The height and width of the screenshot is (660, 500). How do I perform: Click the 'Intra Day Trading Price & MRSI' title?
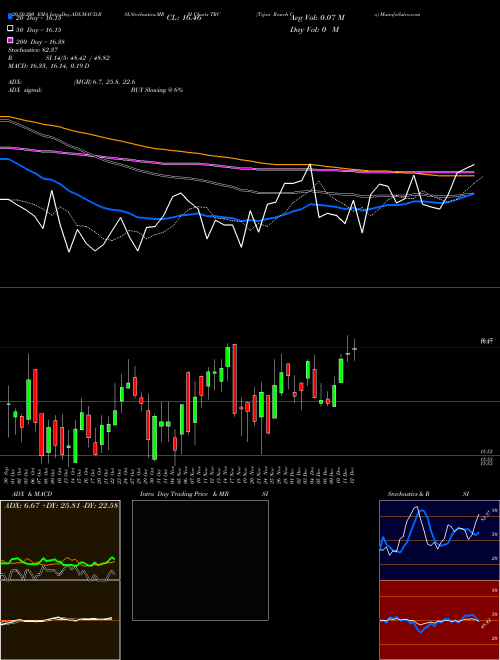tap(204, 494)
